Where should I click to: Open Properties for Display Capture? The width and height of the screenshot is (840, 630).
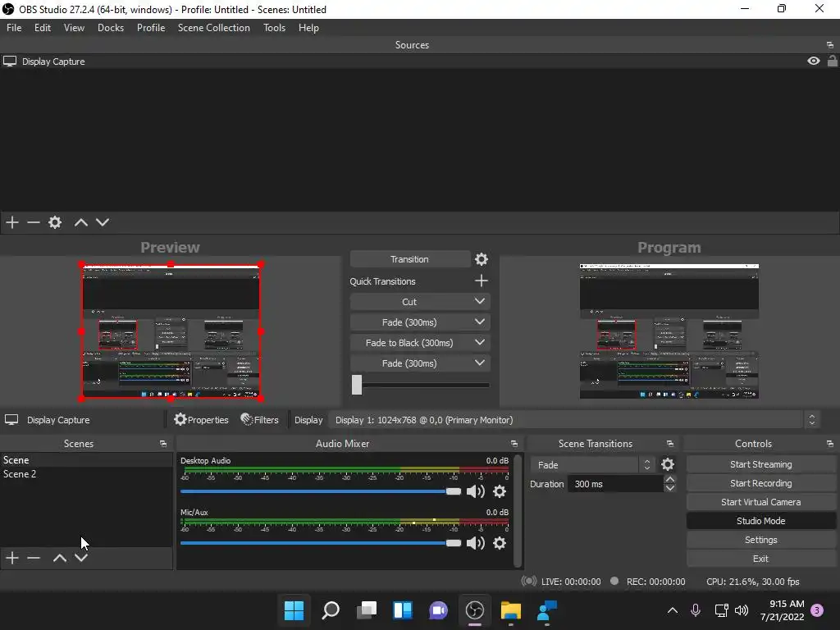(202, 420)
